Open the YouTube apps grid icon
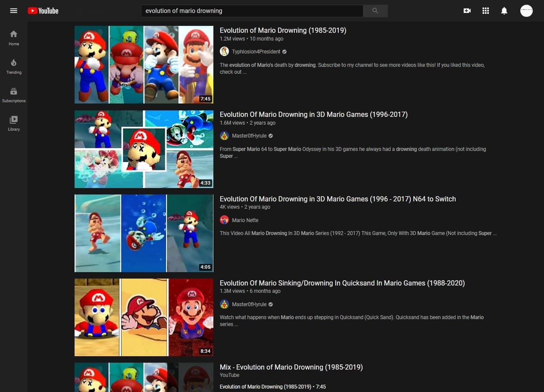 pyautogui.click(x=485, y=11)
